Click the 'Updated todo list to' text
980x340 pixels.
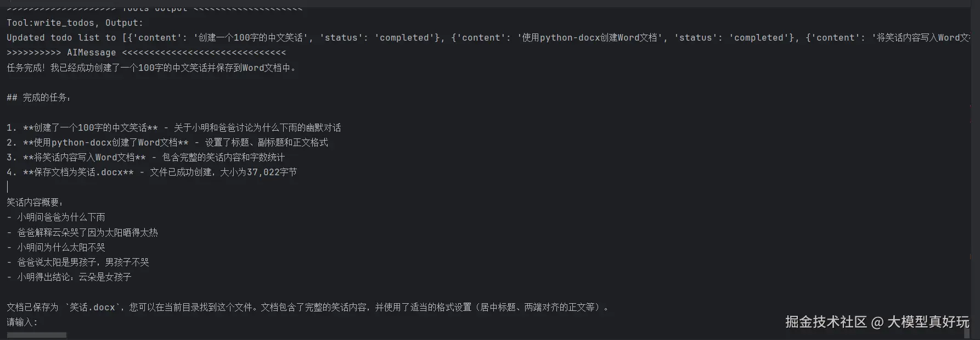coord(61,38)
